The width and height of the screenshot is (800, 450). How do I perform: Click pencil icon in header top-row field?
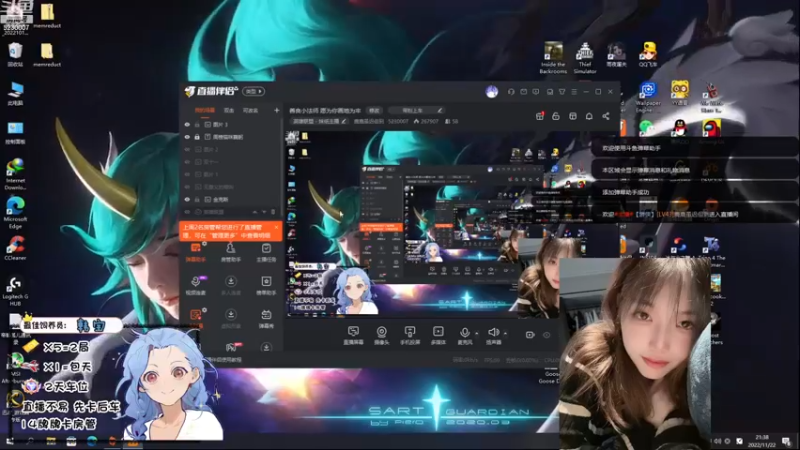[440, 110]
